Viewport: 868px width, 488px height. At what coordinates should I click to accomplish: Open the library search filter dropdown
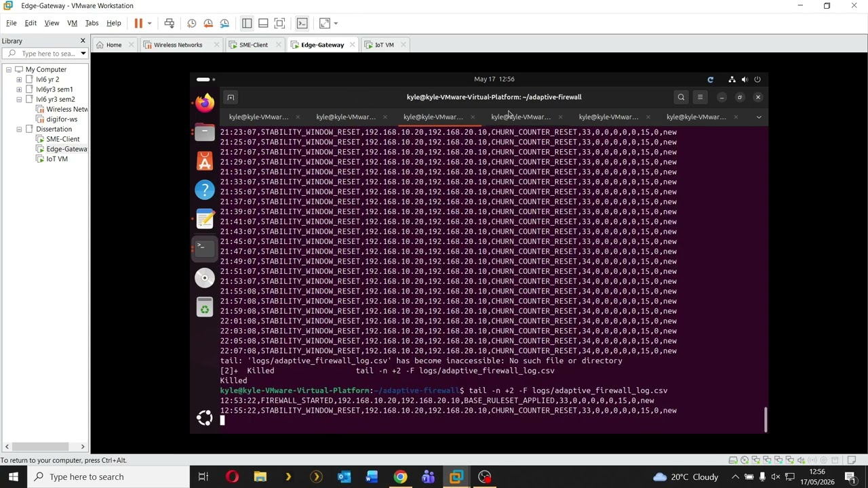83,54
